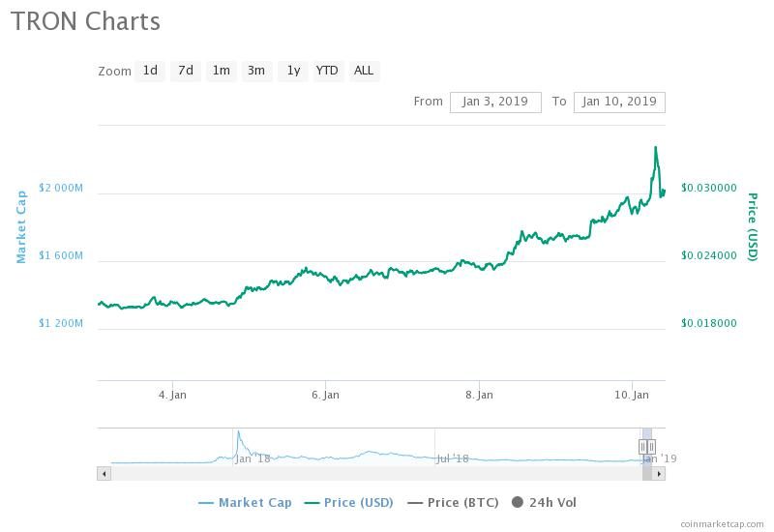Image resolution: width=774 pixels, height=532 pixels.
Task: Switch chart zoom to 1y
Action: coord(293,71)
